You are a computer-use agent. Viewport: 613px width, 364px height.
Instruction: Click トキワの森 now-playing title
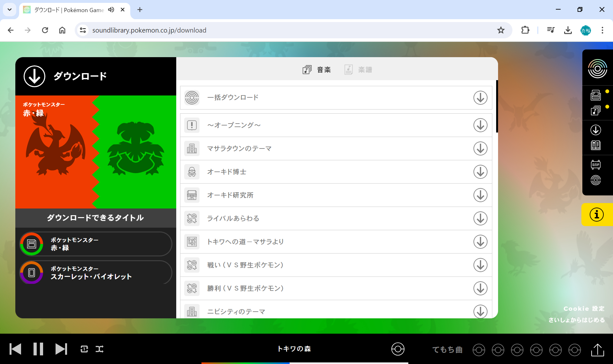(x=294, y=349)
